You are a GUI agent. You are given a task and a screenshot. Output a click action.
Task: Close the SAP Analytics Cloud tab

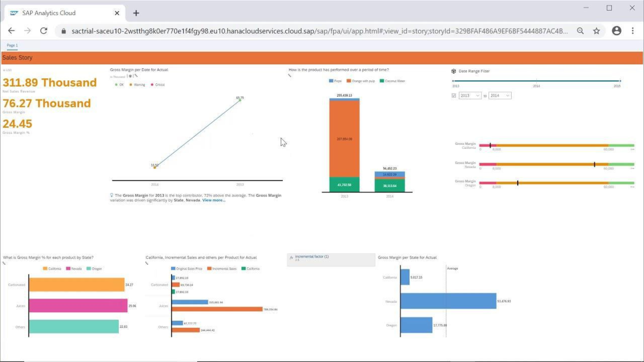coord(117,13)
